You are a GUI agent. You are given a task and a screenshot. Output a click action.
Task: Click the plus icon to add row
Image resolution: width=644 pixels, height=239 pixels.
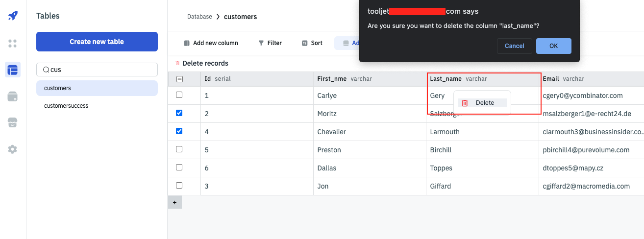coord(175,202)
